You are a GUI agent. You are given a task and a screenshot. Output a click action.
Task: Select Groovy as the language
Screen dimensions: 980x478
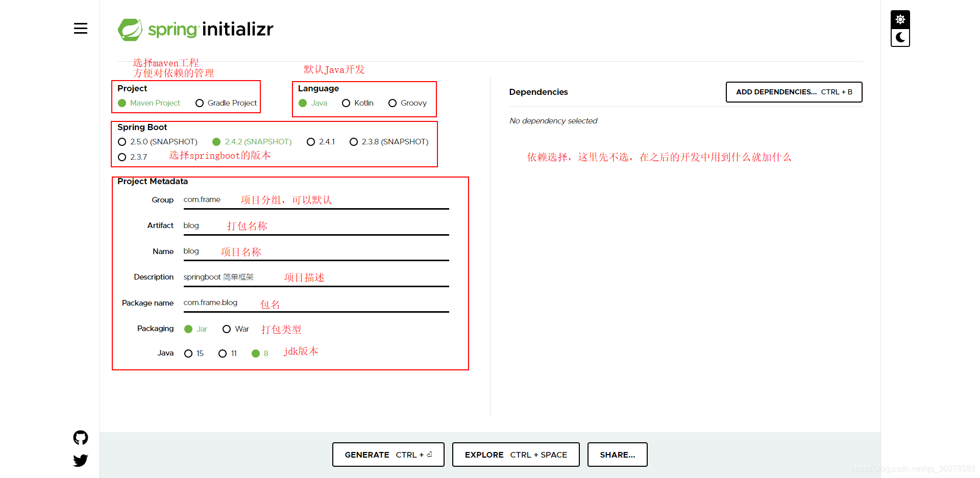(393, 103)
